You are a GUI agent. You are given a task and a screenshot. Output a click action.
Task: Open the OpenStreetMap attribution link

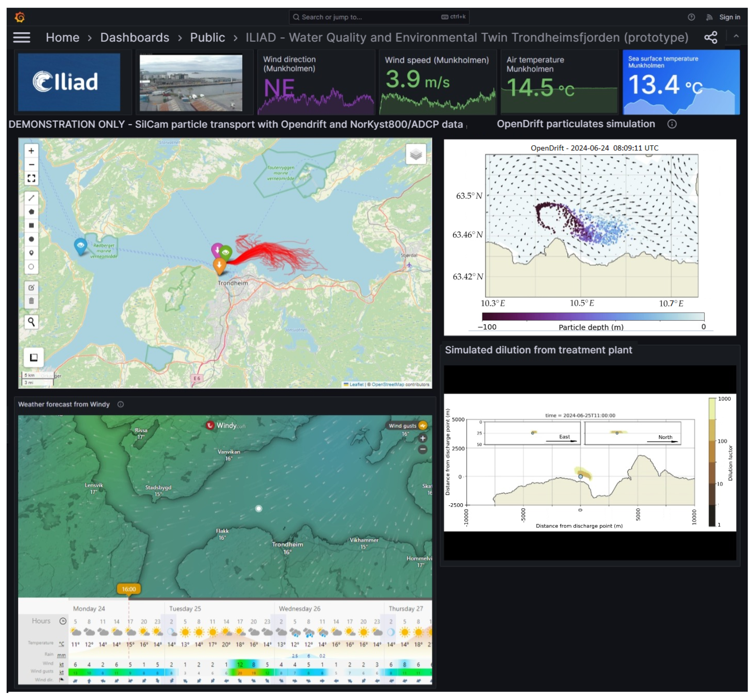[388, 384]
